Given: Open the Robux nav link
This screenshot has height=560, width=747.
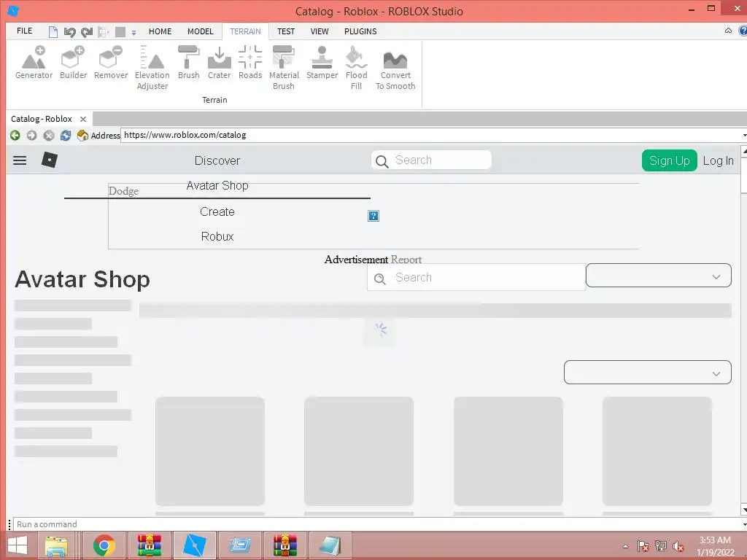Looking at the screenshot, I should click(x=217, y=237).
